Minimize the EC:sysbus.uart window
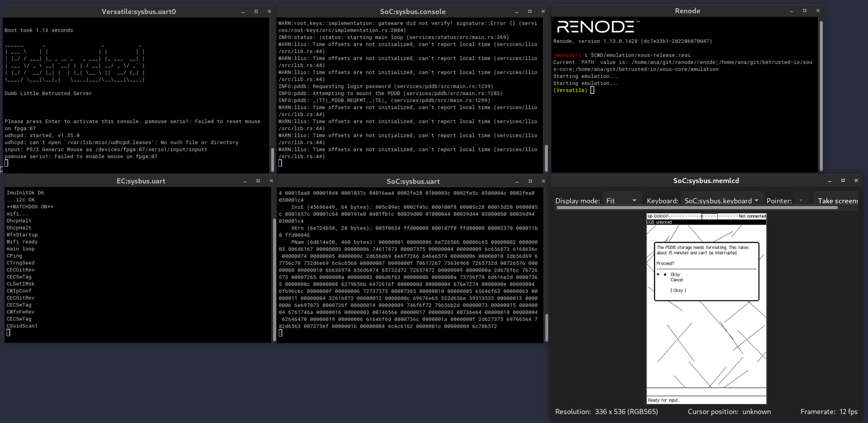868x423 pixels. pyautogui.click(x=245, y=181)
